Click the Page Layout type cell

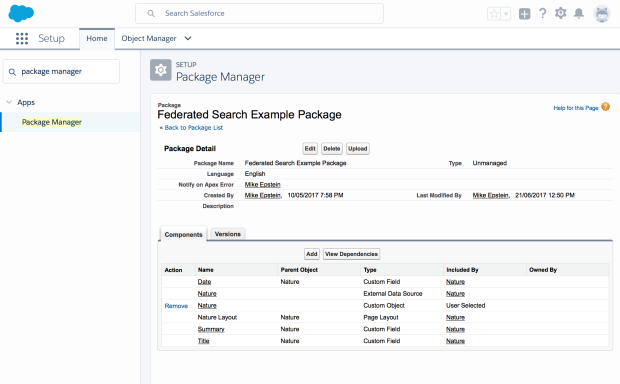tap(381, 318)
